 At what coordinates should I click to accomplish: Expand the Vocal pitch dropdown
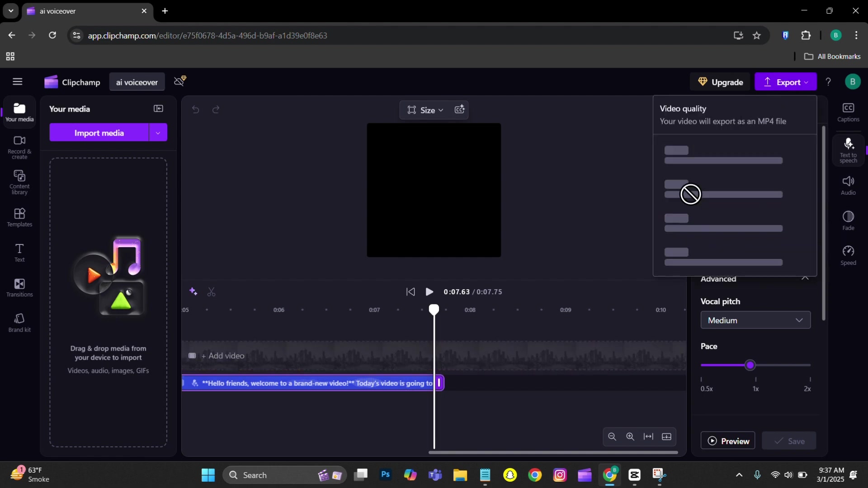click(755, 320)
